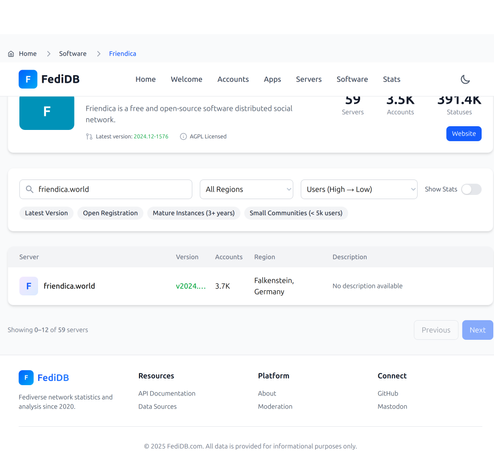Open the API Documentation footer link
494x466 pixels.
coord(167,393)
